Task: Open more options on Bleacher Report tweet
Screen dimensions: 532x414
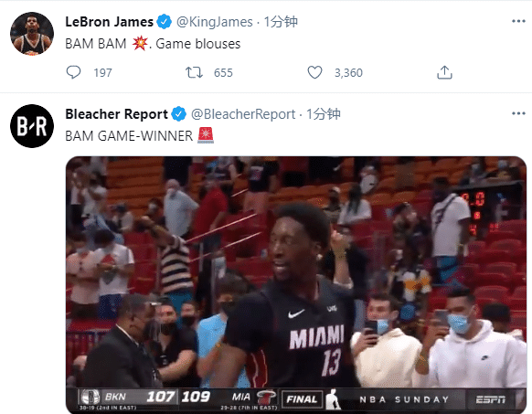Action: 518,113
